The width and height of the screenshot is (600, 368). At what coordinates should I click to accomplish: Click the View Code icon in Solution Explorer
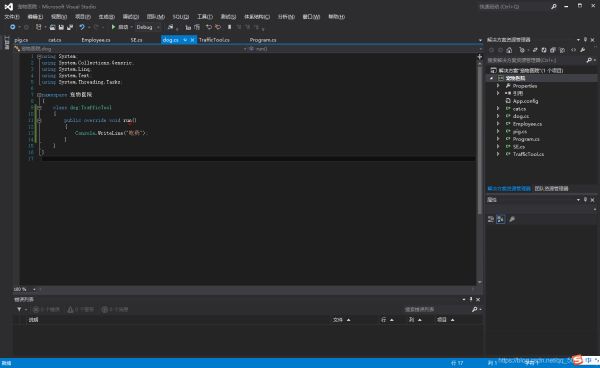tap(573, 50)
